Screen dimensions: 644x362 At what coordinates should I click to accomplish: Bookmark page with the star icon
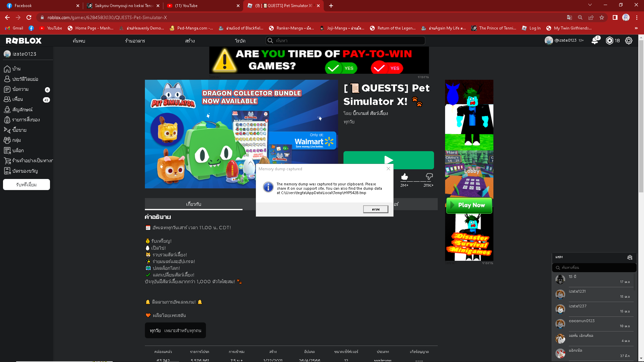pyautogui.click(x=602, y=17)
